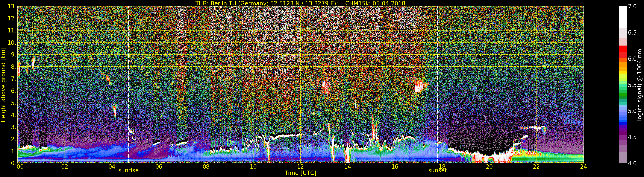Viewport: 644px width, 177px height.
Task: Click the time axis tick '18'
Action: point(442,167)
